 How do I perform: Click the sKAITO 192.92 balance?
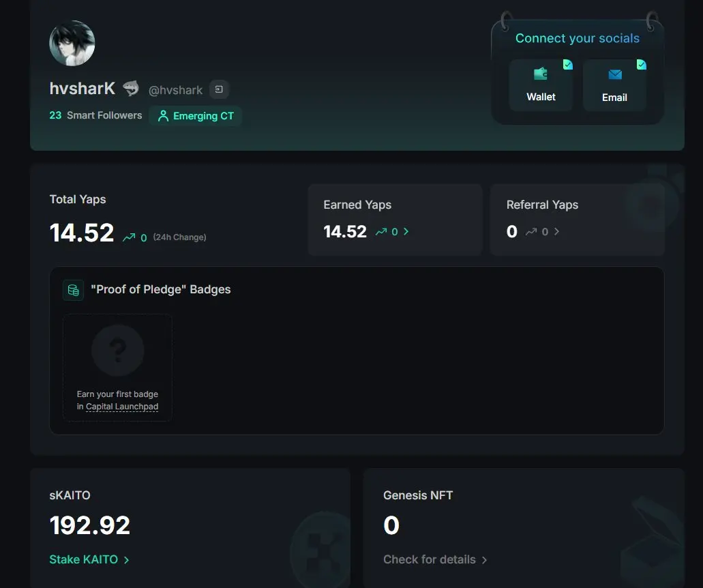[x=90, y=525]
